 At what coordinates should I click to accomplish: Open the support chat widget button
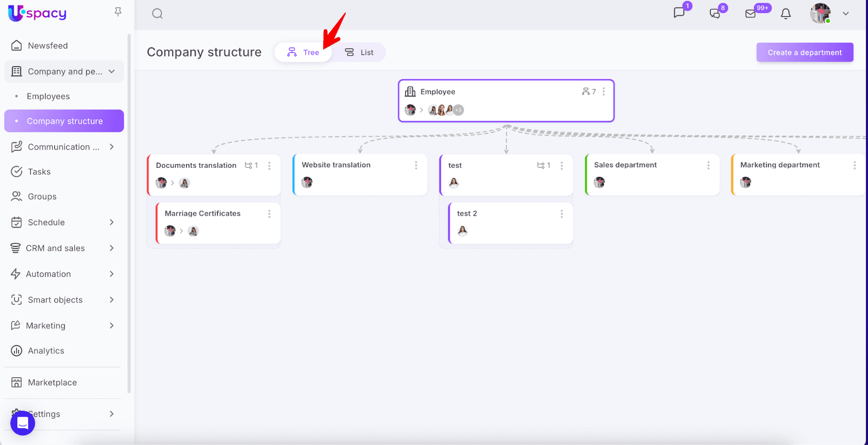[x=23, y=423]
